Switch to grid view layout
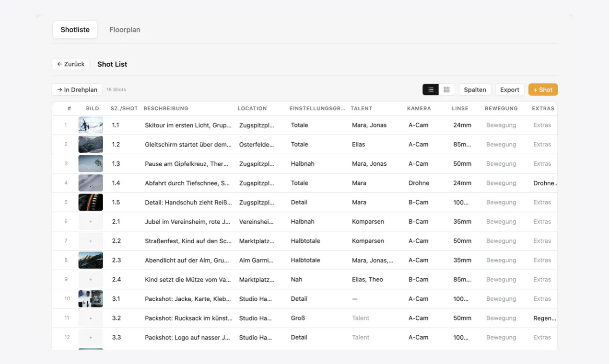 pos(446,90)
